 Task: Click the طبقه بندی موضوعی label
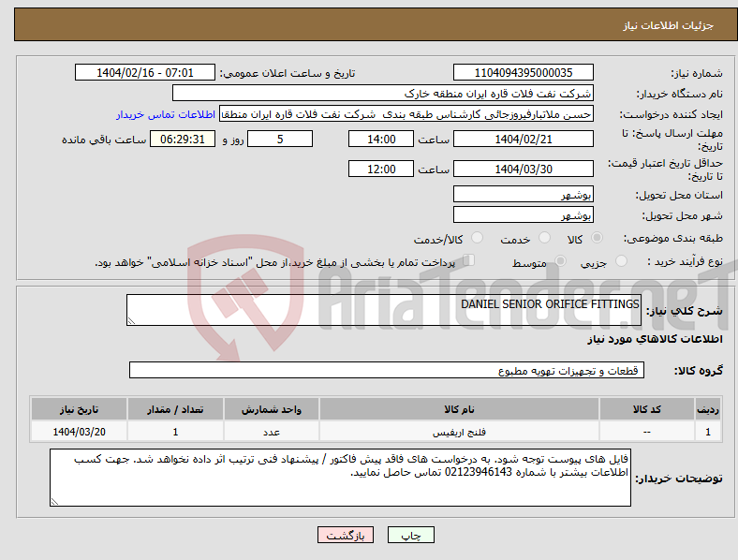tap(673, 238)
